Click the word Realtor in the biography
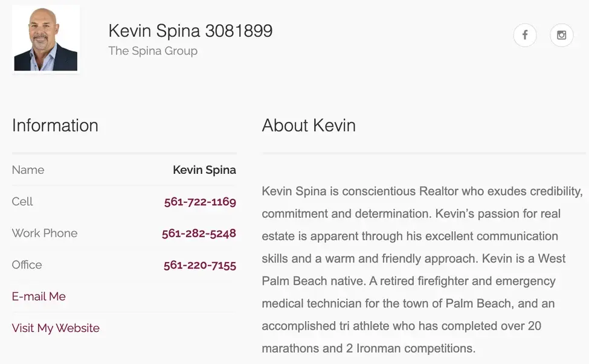The width and height of the screenshot is (589, 364). (x=440, y=191)
